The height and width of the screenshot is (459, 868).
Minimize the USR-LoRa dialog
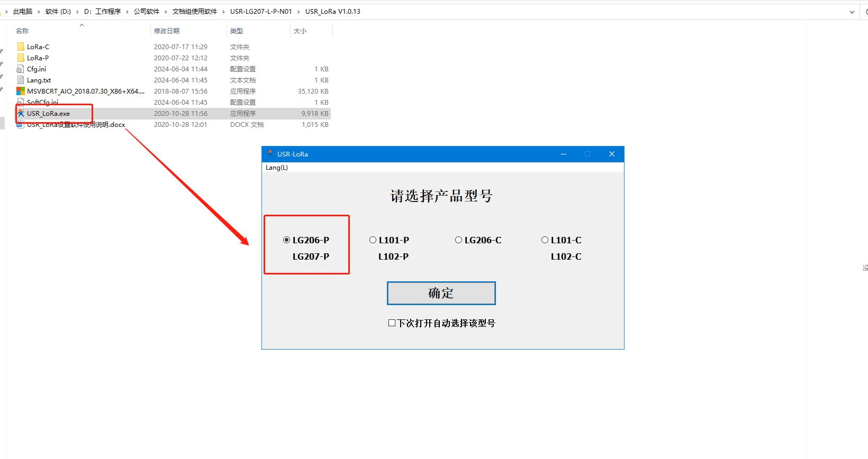click(564, 154)
